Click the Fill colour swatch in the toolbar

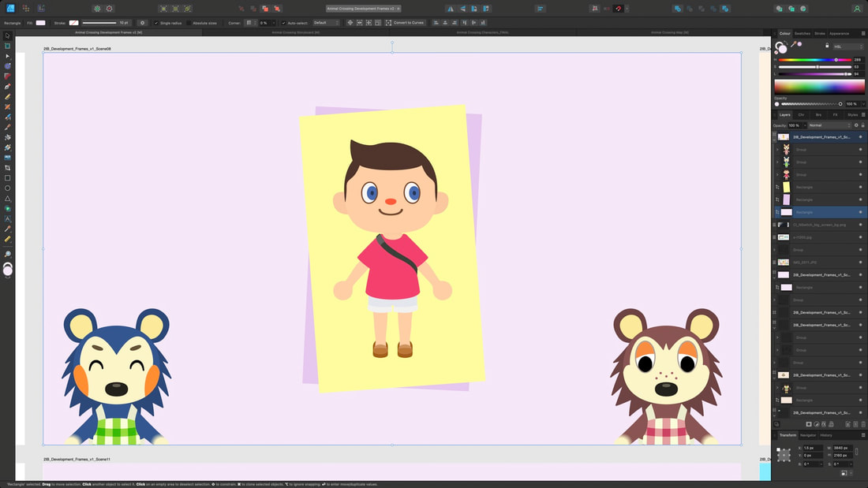(40, 23)
